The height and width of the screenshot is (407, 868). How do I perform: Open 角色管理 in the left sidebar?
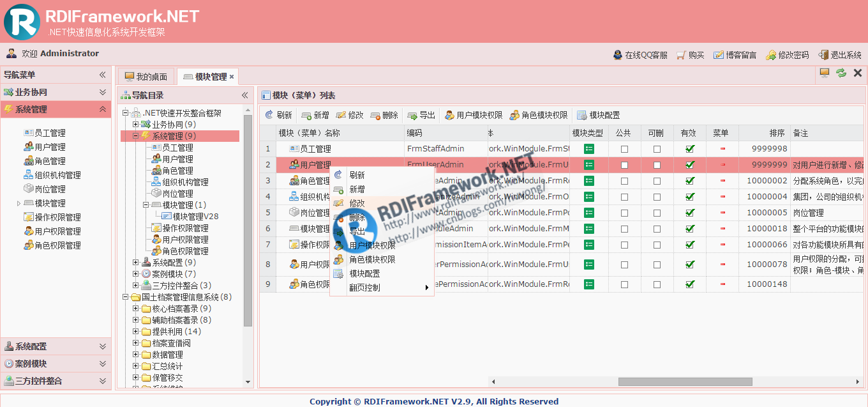tap(45, 161)
